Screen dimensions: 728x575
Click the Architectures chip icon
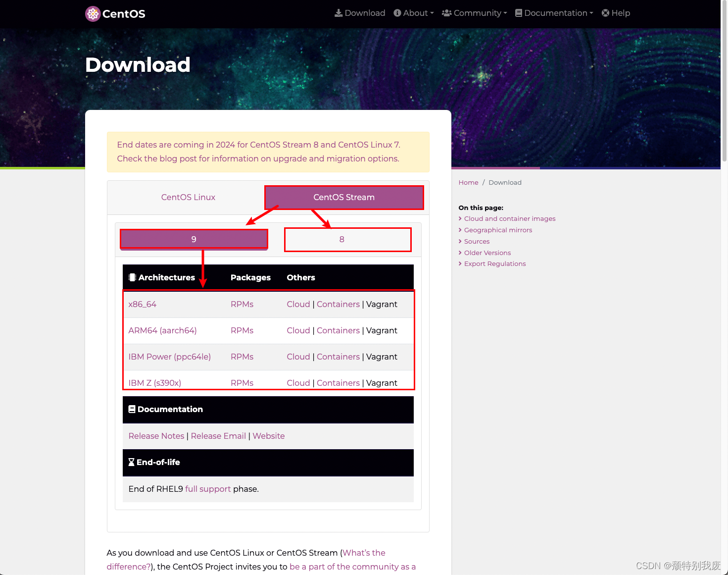click(132, 277)
